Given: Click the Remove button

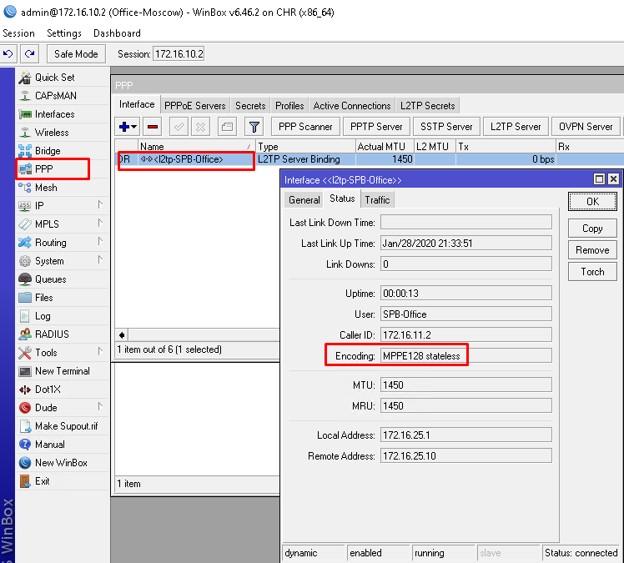Looking at the screenshot, I should pyautogui.click(x=592, y=250).
